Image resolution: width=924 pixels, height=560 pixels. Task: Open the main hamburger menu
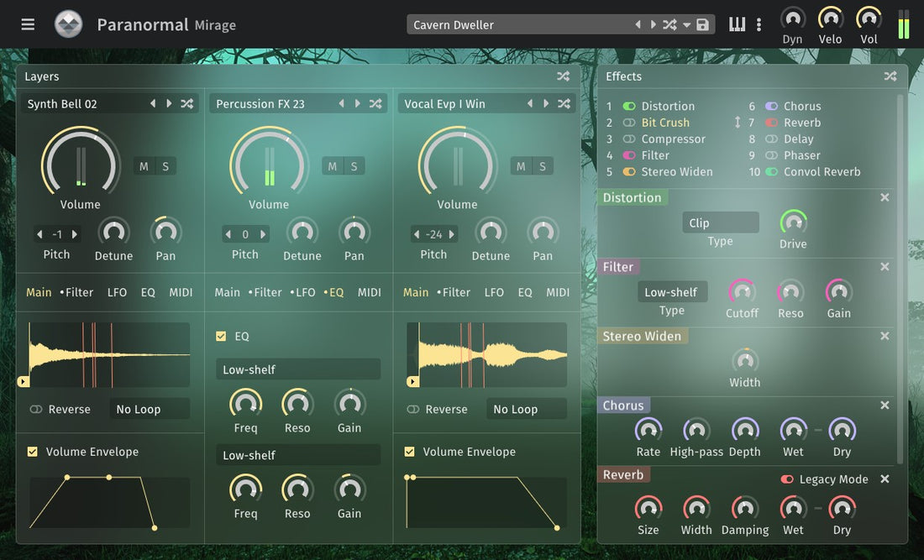coord(28,24)
